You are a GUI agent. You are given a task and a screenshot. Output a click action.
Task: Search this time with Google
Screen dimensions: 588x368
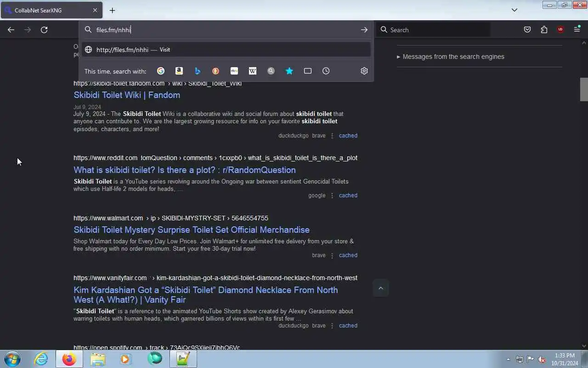tap(161, 71)
